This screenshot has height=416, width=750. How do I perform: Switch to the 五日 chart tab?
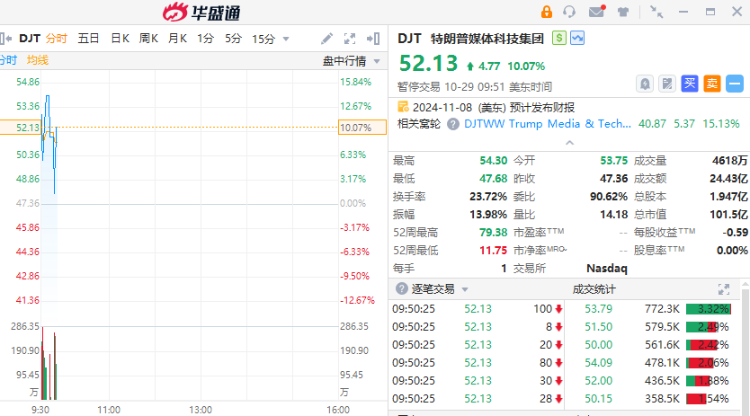point(88,38)
